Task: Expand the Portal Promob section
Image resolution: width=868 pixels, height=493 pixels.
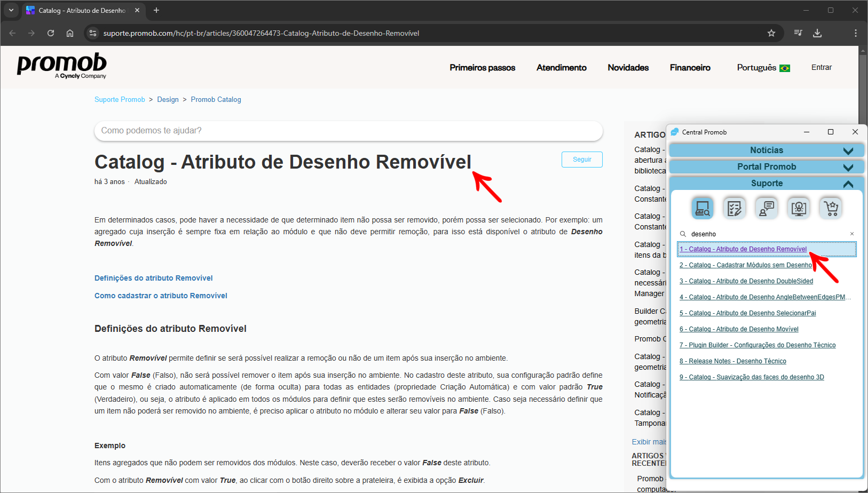Action: coord(767,166)
